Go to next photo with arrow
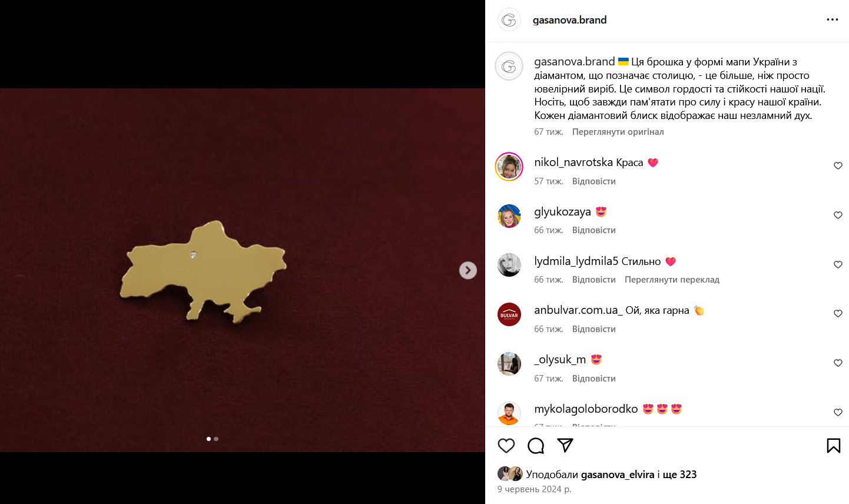Image resolution: width=849 pixels, height=504 pixels. click(x=468, y=270)
